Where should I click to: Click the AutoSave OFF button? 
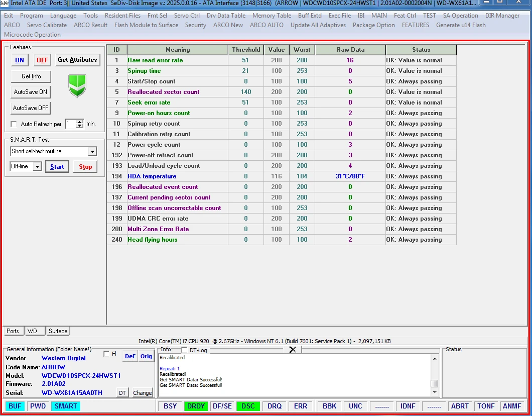coord(31,108)
